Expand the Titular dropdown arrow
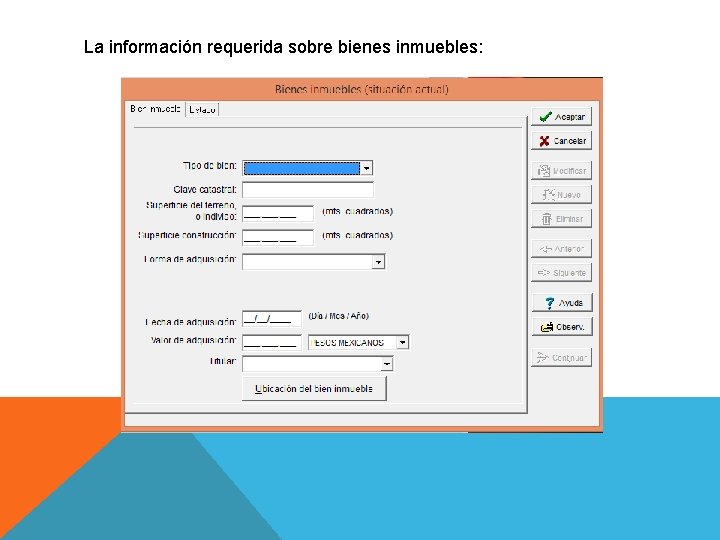 tap(387, 364)
